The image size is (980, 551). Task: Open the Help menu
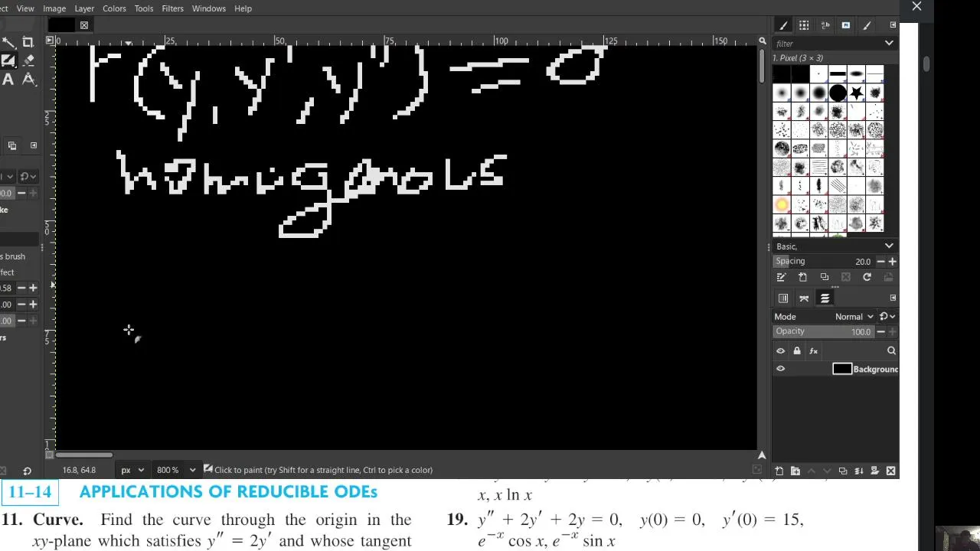243,8
